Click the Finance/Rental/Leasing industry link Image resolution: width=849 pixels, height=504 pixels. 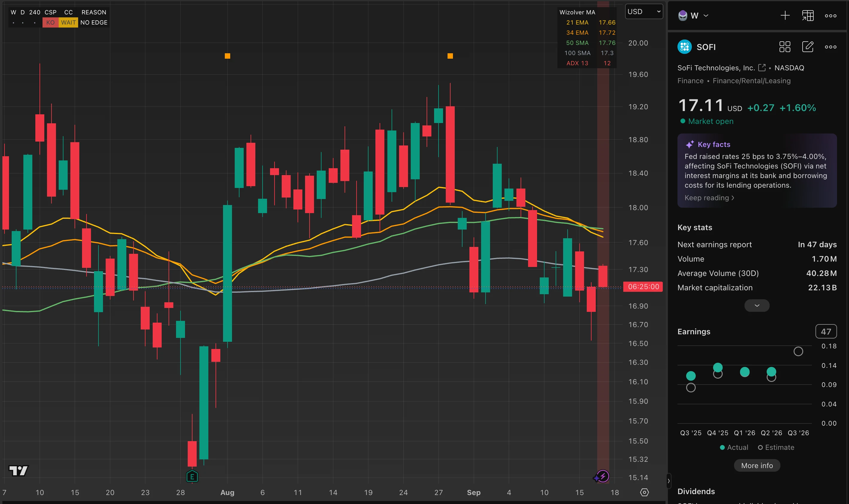pyautogui.click(x=751, y=81)
